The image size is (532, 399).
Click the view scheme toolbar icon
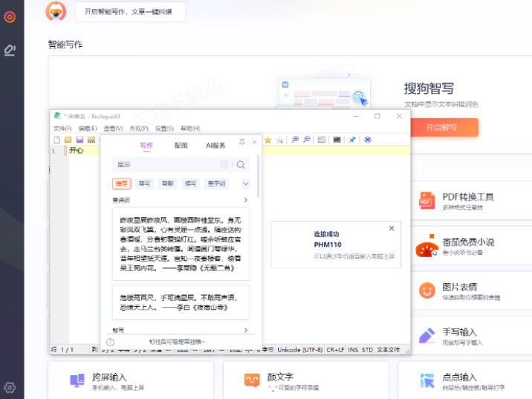pos(322,140)
